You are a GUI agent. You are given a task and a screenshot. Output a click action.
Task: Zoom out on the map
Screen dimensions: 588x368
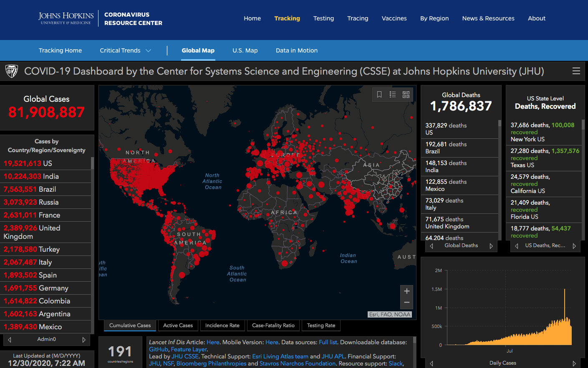pyautogui.click(x=407, y=303)
